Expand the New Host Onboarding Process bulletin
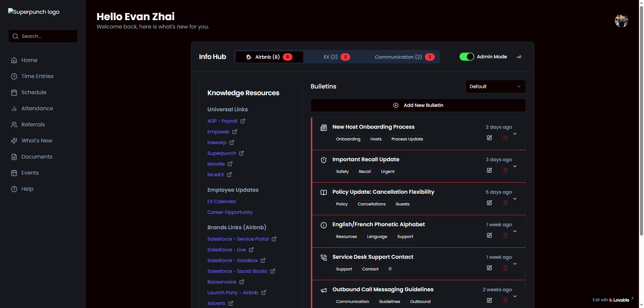 (x=515, y=134)
